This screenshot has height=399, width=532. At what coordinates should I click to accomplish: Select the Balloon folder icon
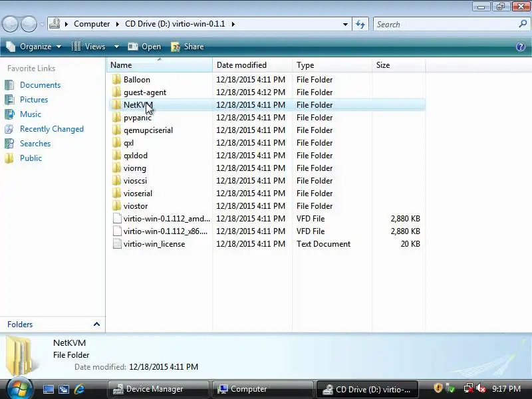[116, 80]
